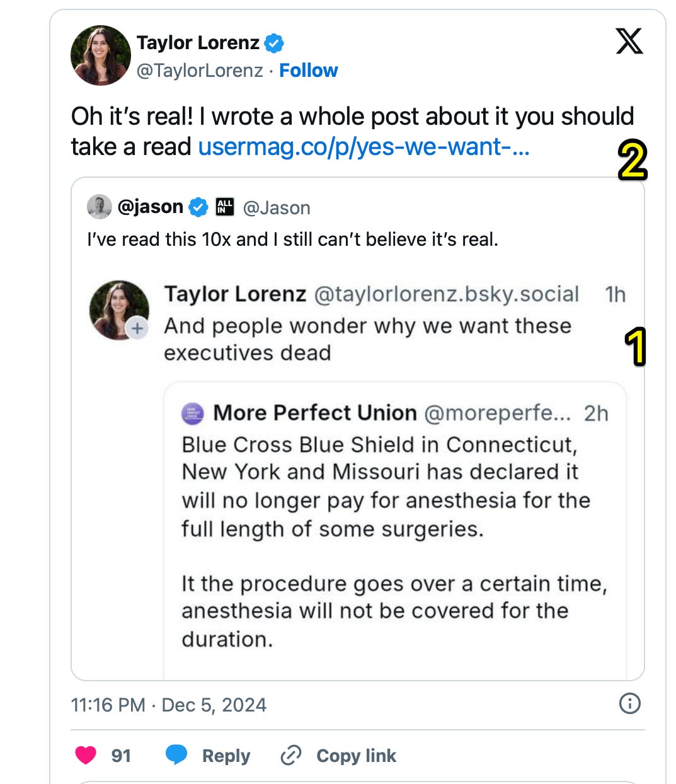Click the Copy link text
This screenshot has height=784, width=676.
click(356, 756)
